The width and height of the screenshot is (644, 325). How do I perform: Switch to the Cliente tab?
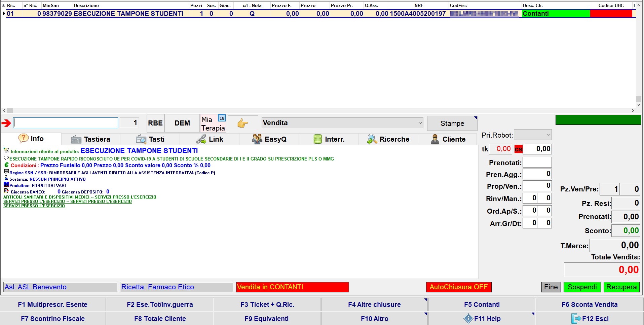pos(448,139)
